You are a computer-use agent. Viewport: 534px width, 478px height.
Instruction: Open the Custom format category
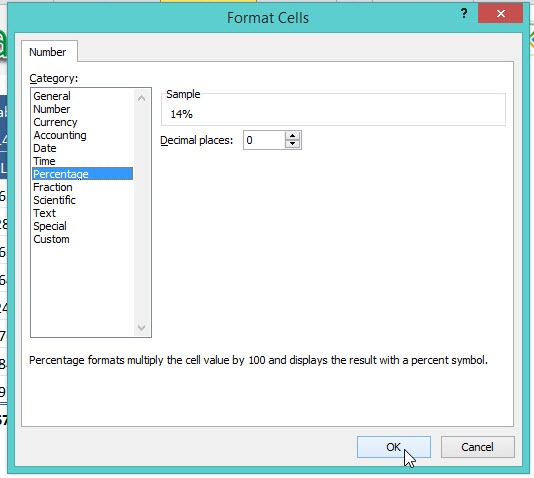coord(51,239)
